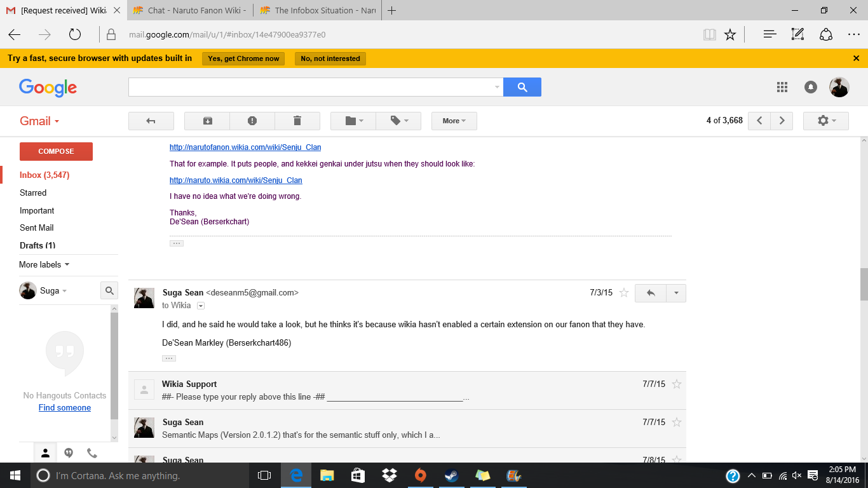Open the More actions menu
Viewport: 868px width, 488px height.
click(x=454, y=121)
